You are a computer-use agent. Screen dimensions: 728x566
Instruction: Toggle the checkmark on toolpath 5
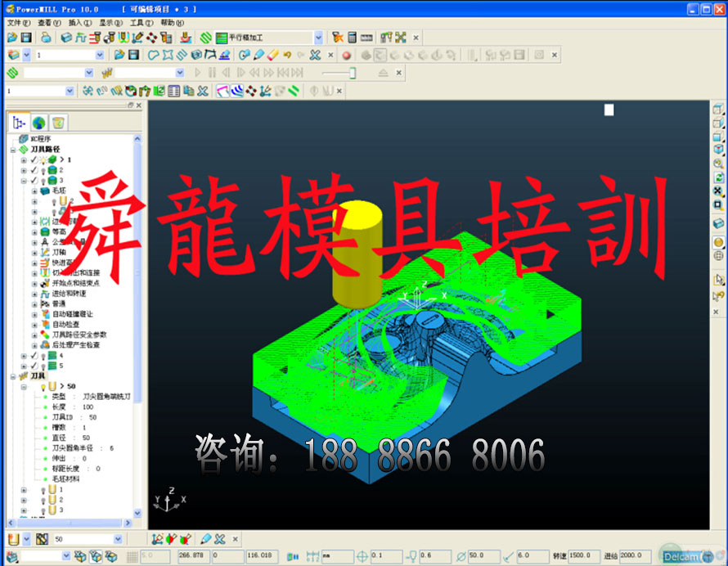tap(34, 366)
